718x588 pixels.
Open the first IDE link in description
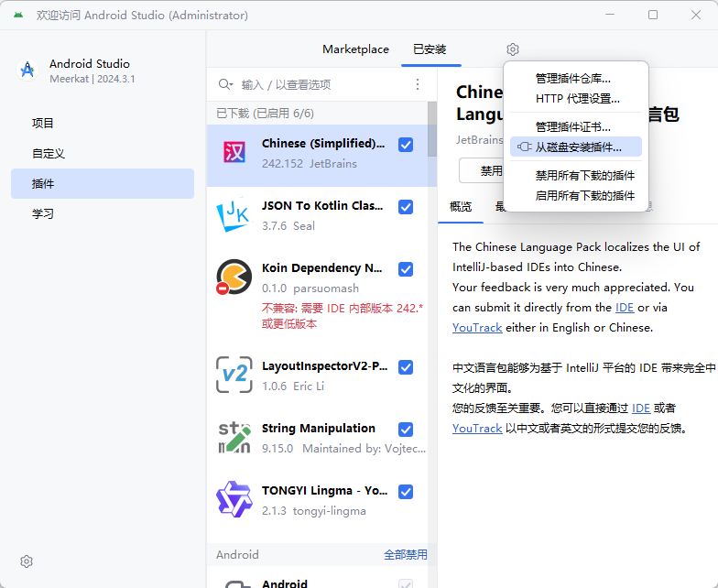(625, 308)
